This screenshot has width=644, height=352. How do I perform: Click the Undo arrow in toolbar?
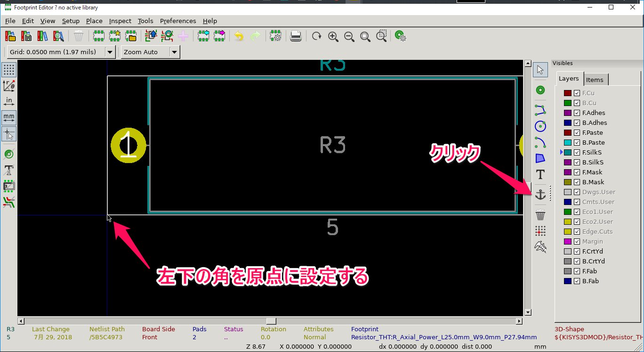[x=239, y=36]
